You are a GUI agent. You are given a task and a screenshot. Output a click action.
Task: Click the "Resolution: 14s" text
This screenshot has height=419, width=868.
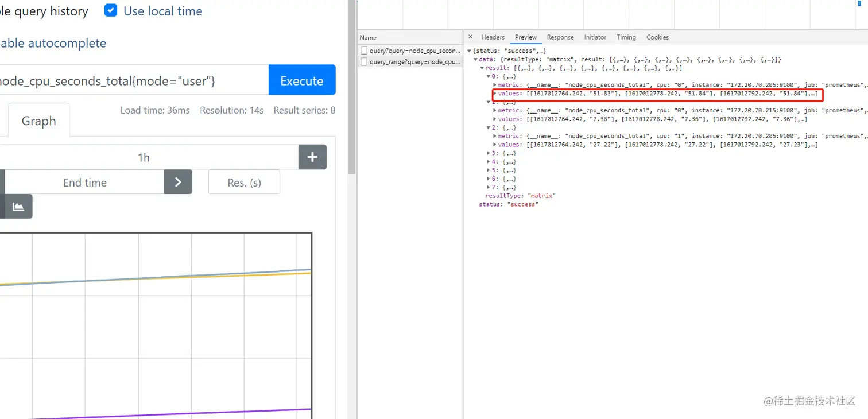tap(232, 110)
